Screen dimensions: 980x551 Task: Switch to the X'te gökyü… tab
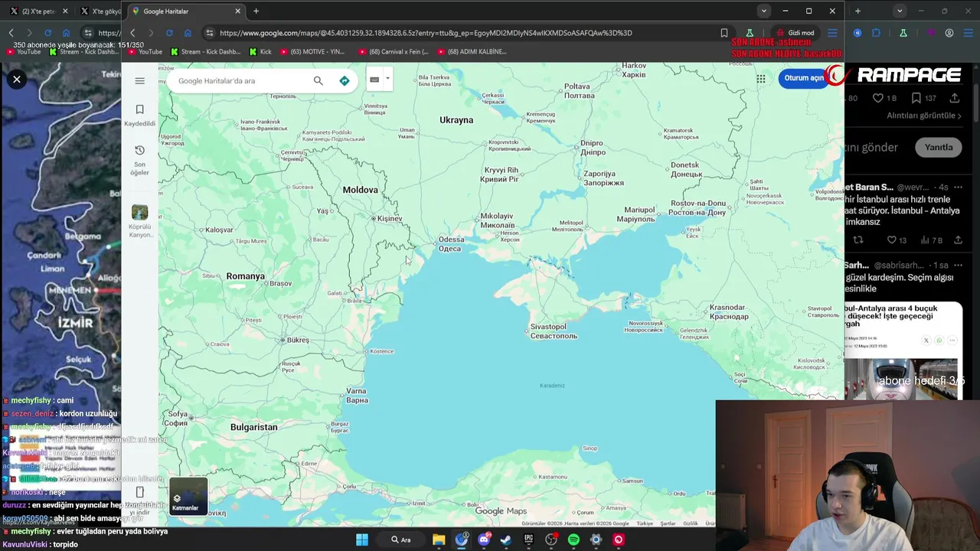click(x=100, y=11)
